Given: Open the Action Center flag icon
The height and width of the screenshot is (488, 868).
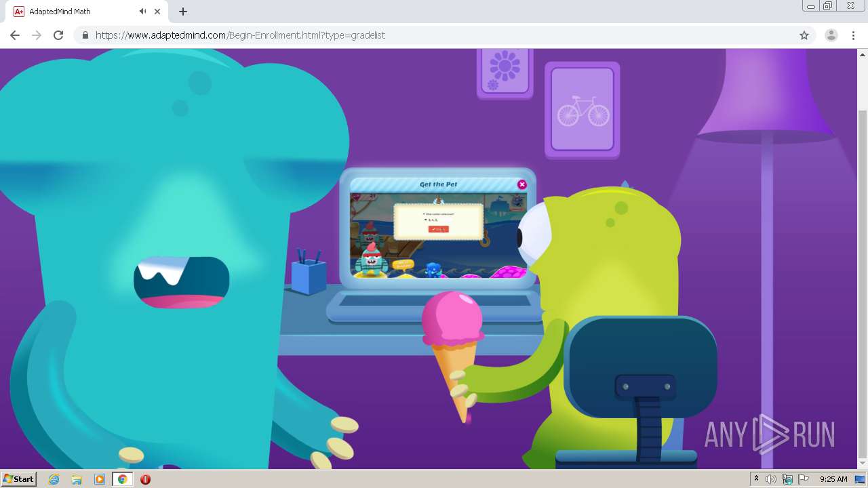Looking at the screenshot, I should pos(804,479).
